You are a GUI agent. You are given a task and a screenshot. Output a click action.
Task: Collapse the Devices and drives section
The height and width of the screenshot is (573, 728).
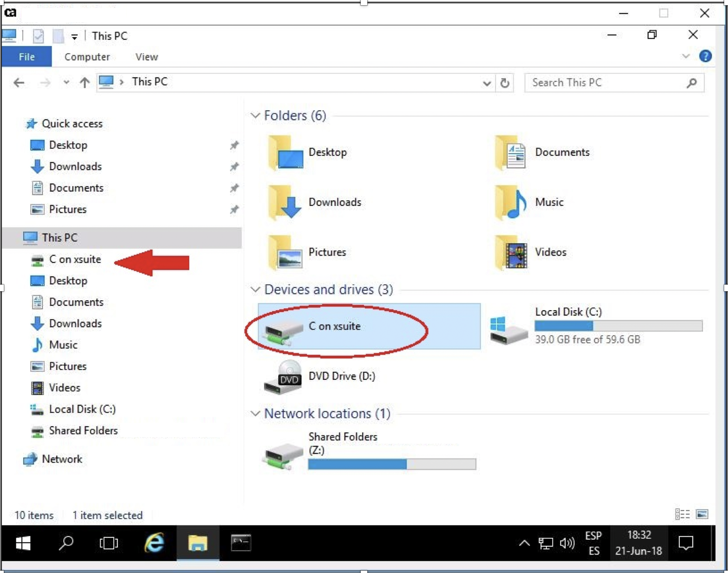point(255,289)
